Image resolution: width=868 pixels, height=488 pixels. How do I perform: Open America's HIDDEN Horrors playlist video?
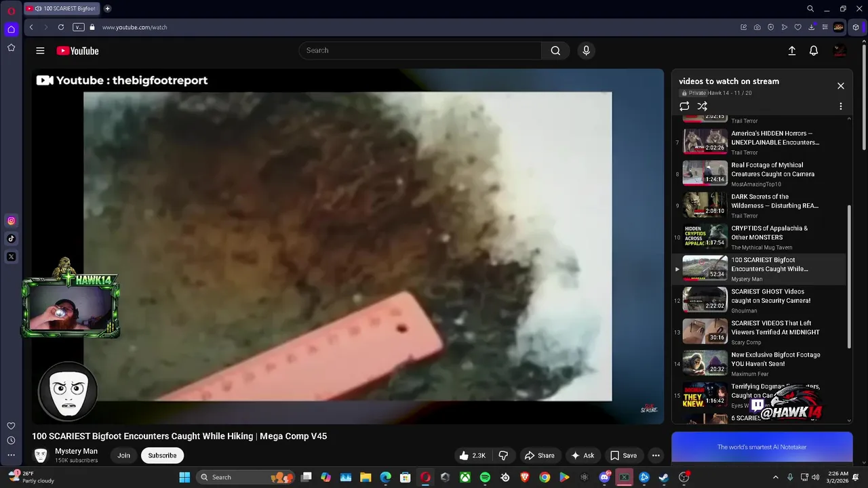(x=759, y=142)
